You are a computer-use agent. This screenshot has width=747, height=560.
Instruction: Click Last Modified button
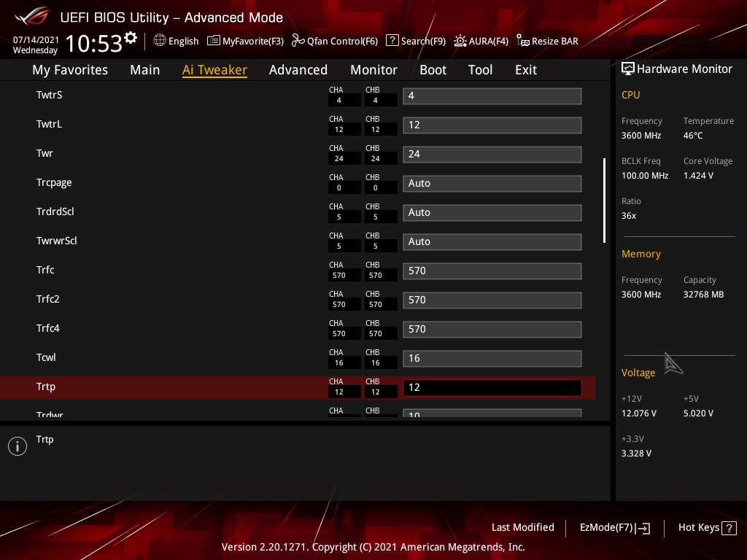pos(523,528)
